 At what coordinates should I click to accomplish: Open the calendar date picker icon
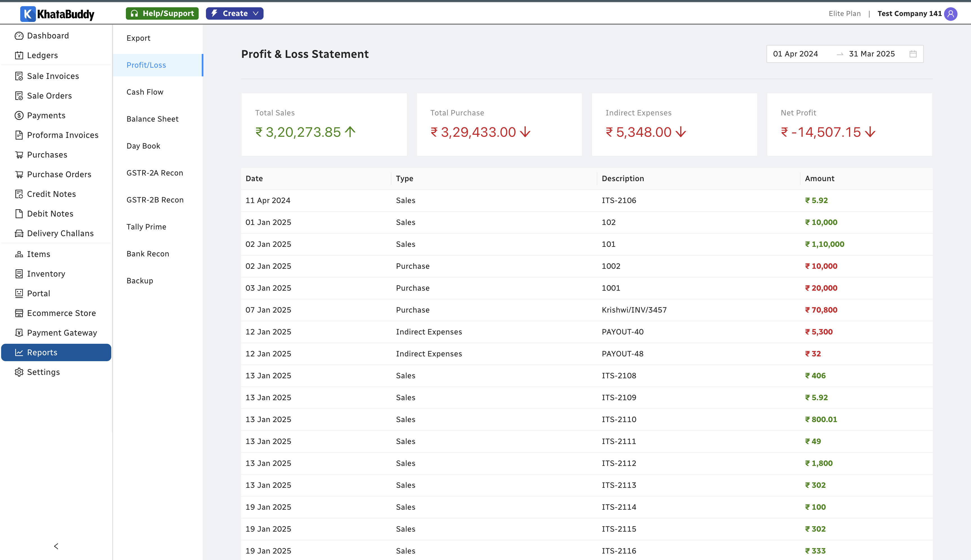tap(913, 54)
